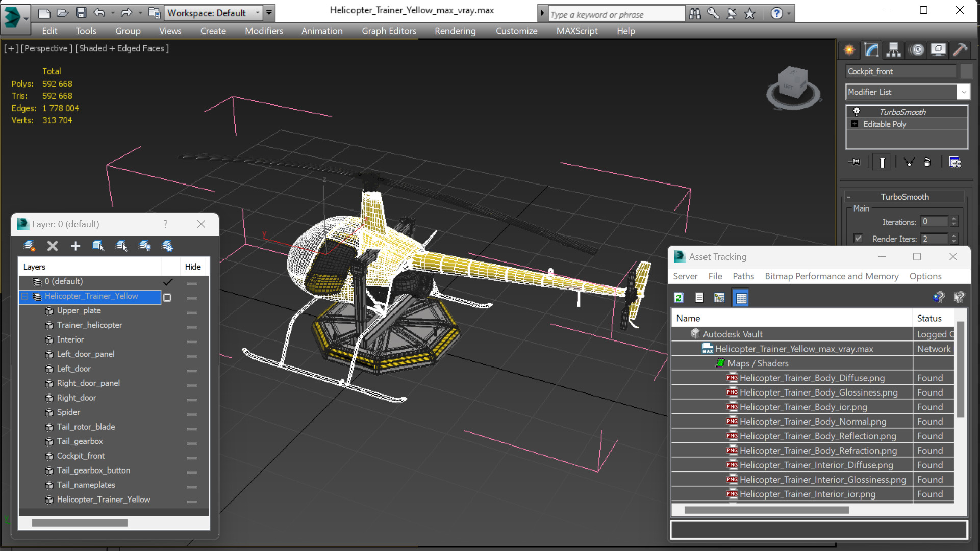Click the Cockpit_front object name field

tap(900, 71)
